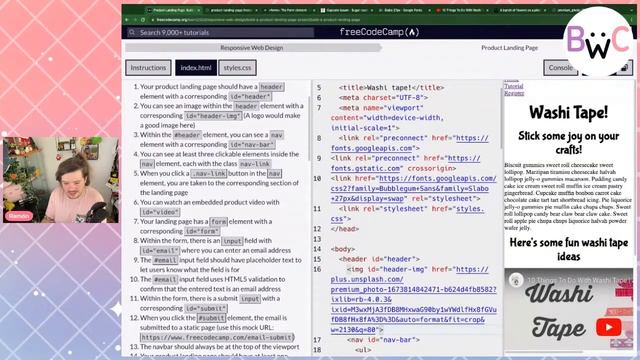Click the Washi tape! title tag line
The width and height of the screenshot is (640, 360).
click(391, 87)
